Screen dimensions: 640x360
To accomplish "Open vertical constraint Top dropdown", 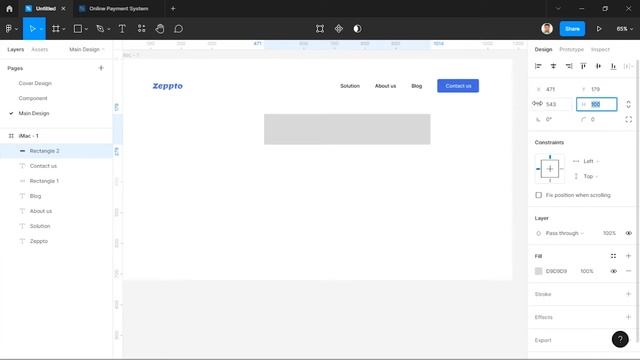I will coord(591,176).
